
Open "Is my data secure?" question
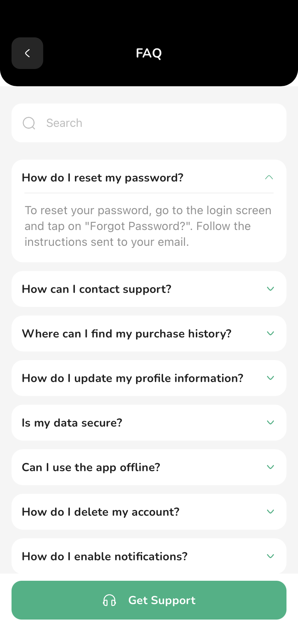[x=149, y=423]
